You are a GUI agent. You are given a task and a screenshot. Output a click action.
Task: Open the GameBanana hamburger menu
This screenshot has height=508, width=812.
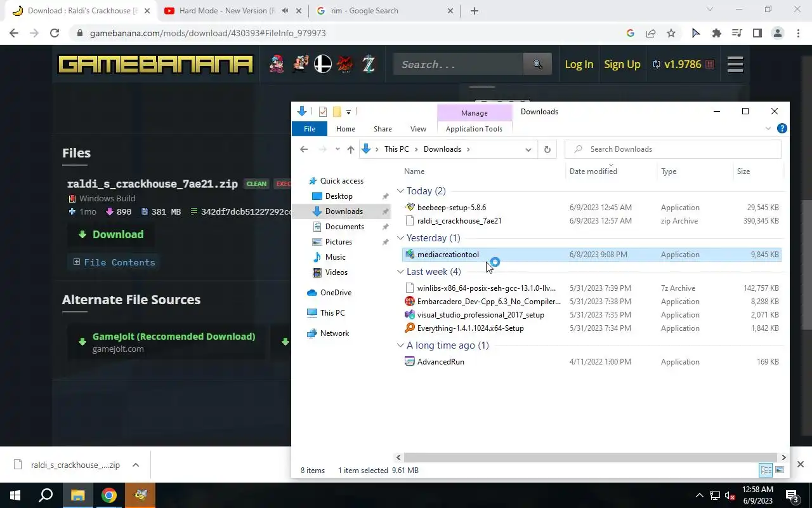(735, 64)
